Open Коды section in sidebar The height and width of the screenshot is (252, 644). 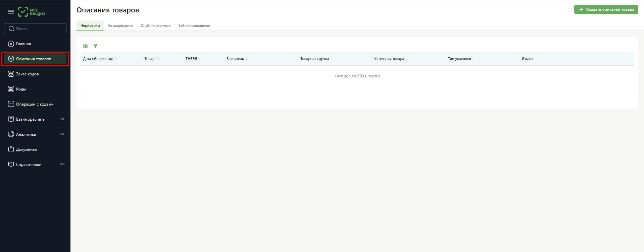(x=21, y=89)
